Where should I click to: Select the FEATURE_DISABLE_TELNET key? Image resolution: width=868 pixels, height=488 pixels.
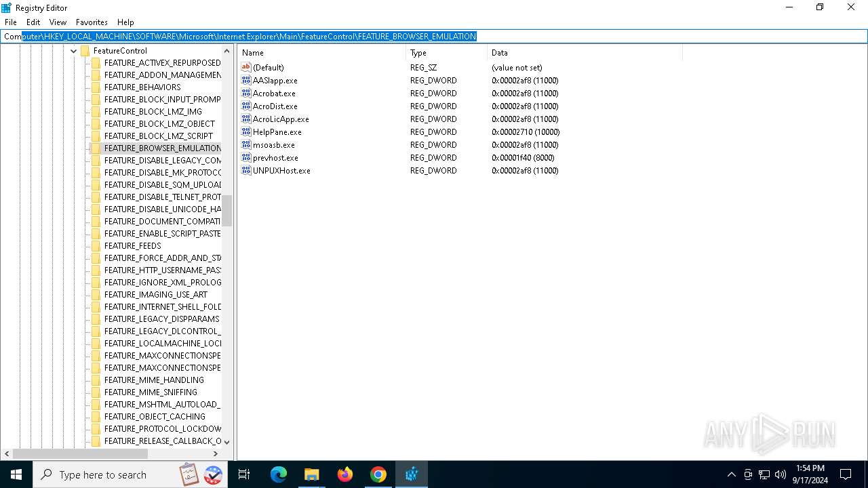click(x=163, y=197)
